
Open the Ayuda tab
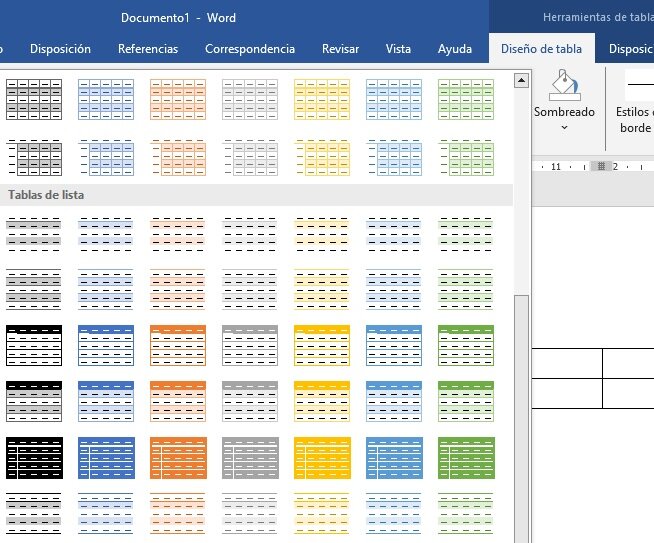[455, 49]
